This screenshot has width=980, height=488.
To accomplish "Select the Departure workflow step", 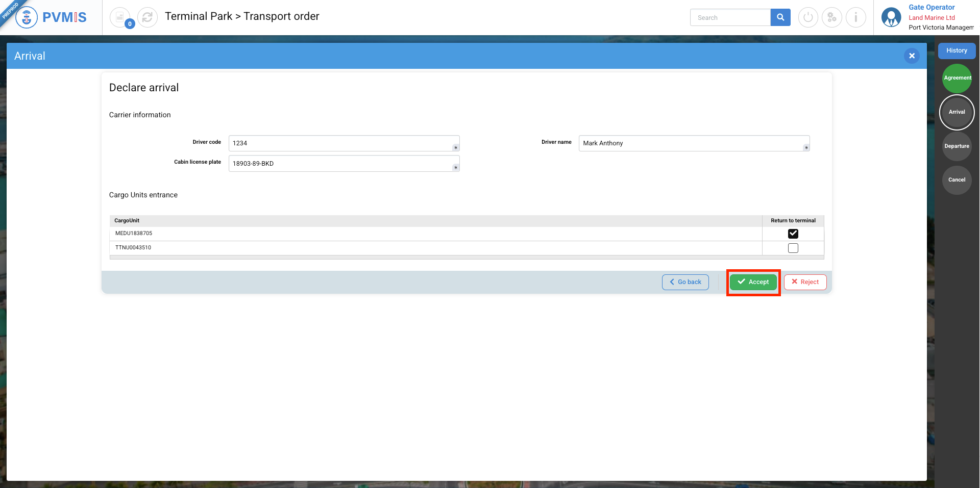I will tap(957, 146).
